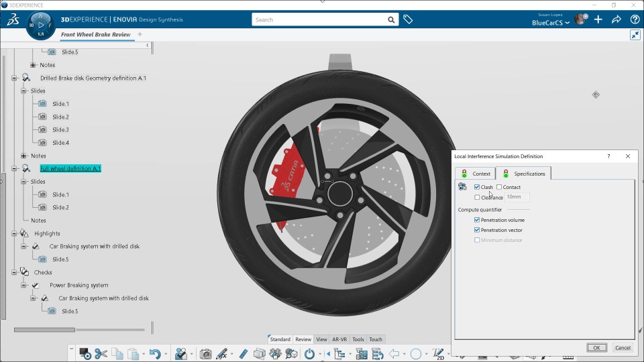
Task: Expand Notes under Drilled Brake disk
Action: click(23, 156)
